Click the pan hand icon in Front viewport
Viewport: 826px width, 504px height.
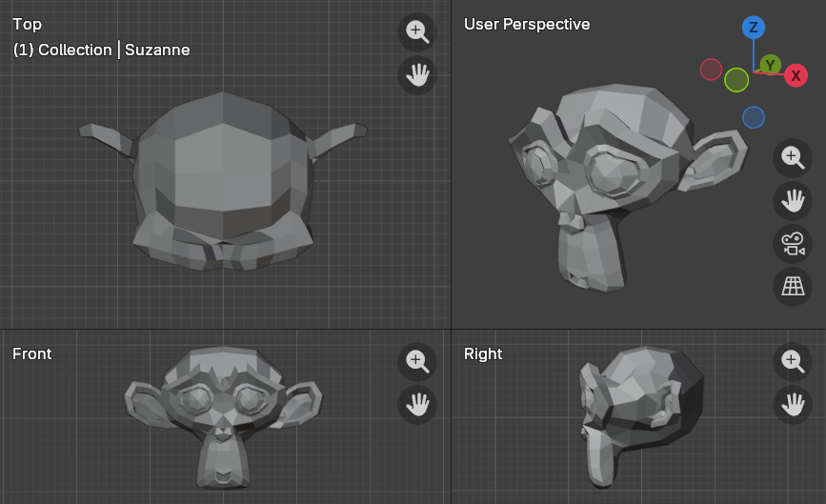[416, 404]
